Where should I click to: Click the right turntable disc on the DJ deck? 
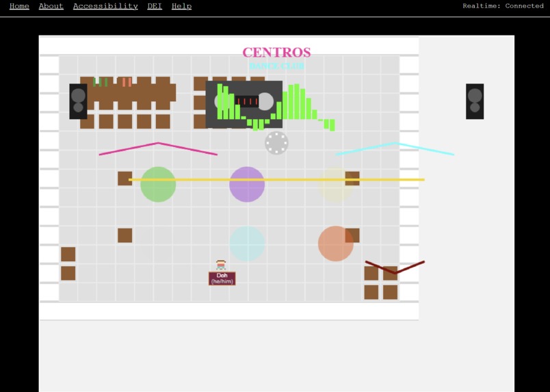point(265,101)
